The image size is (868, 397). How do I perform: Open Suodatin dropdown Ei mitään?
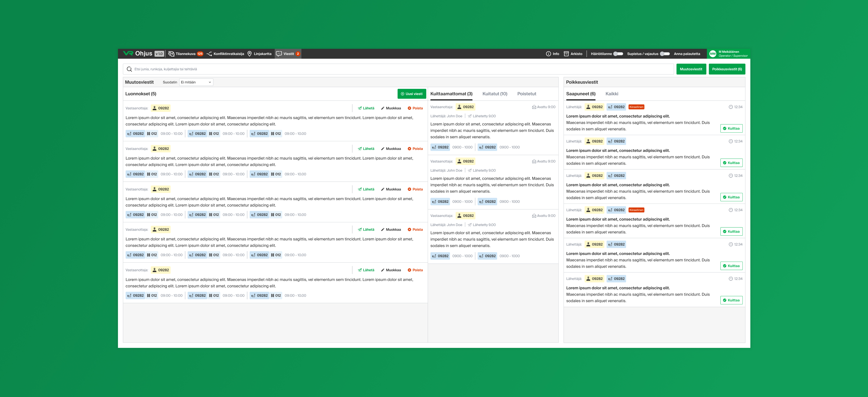tap(196, 82)
